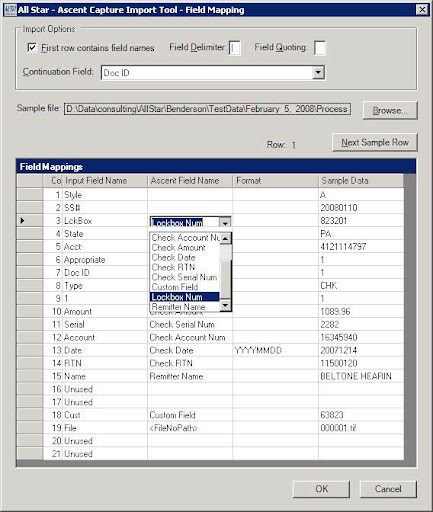Close the Field Mapping dialog window
Viewport: 433px width, 512px height.
(422, 10)
